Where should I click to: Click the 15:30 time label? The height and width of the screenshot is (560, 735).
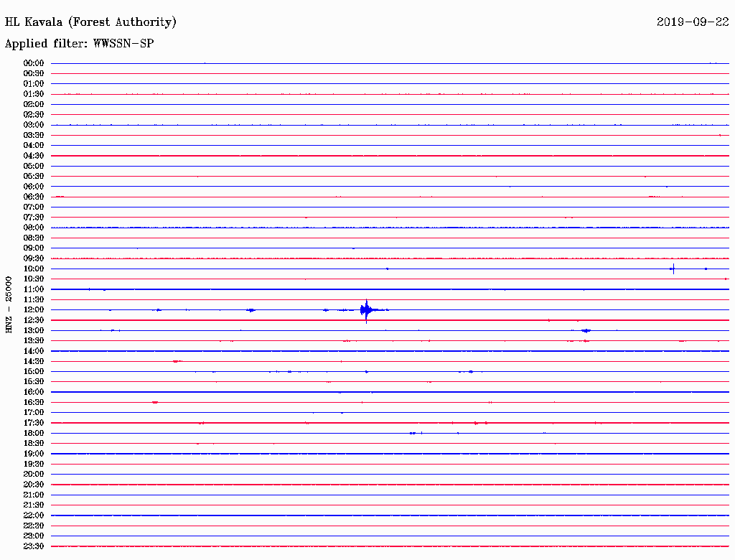pyautogui.click(x=34, y=381)
